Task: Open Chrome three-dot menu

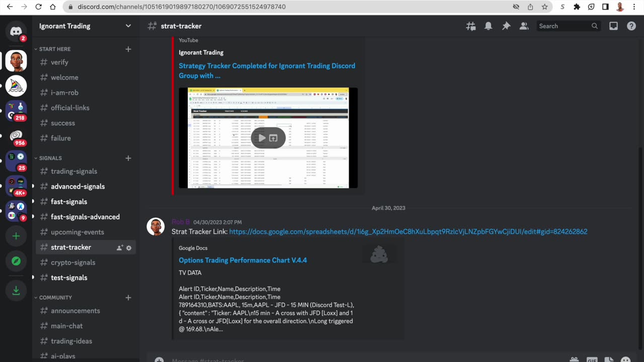Action: [634, 7]
